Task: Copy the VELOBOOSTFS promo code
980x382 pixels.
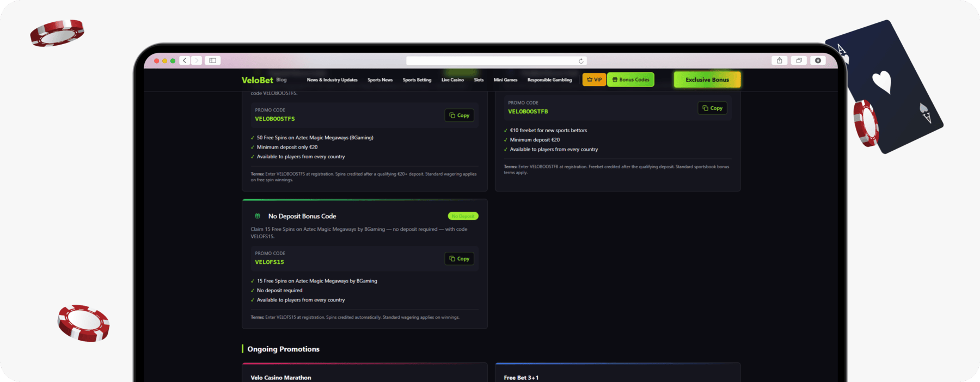Action: pyautogui.click(x=460, y=115)
